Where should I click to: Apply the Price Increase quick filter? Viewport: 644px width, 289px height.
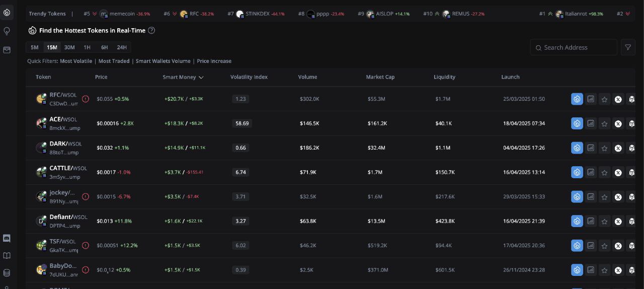[214, 61]
